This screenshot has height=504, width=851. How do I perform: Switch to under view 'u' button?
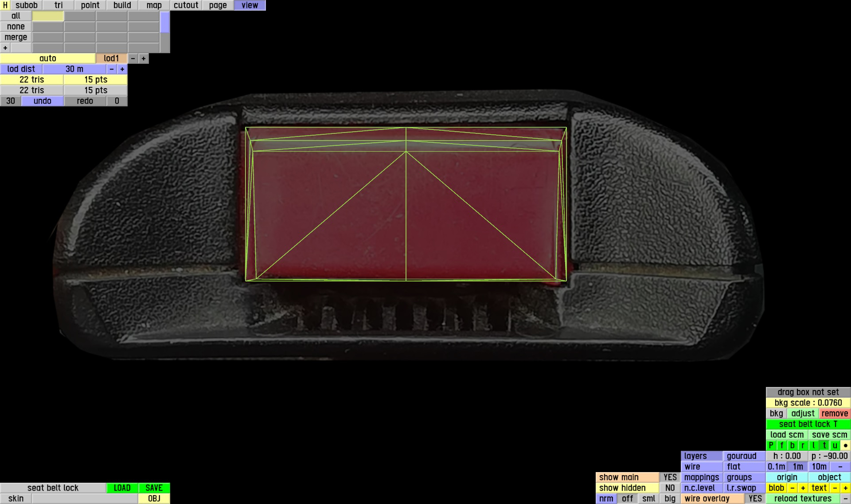835,445
